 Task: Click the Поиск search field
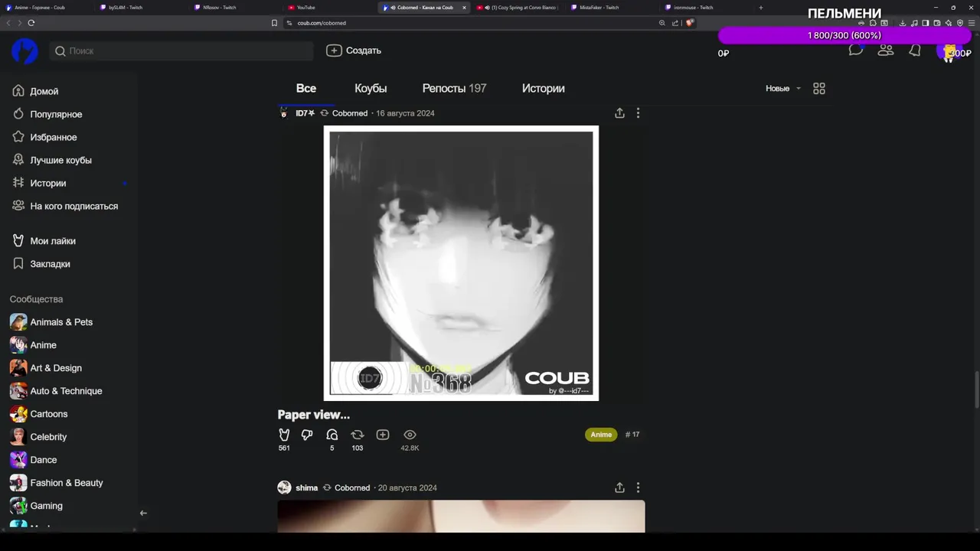click(181, 51)
